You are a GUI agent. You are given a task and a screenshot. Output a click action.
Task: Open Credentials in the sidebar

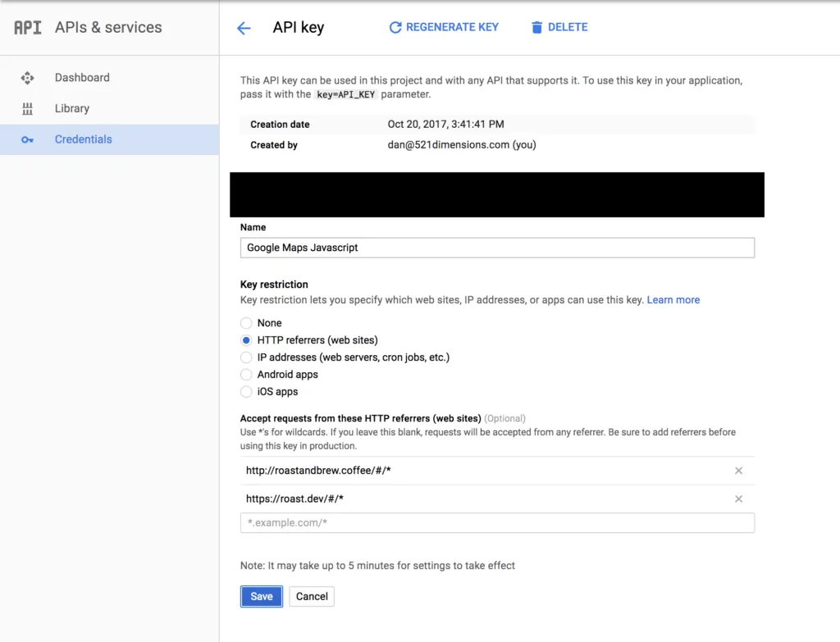pos(109,139)
